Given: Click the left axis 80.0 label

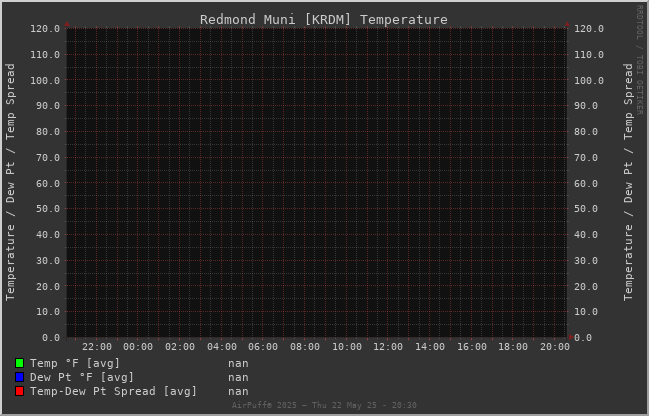Looking at the screenshot, I should tap(48, 132).
